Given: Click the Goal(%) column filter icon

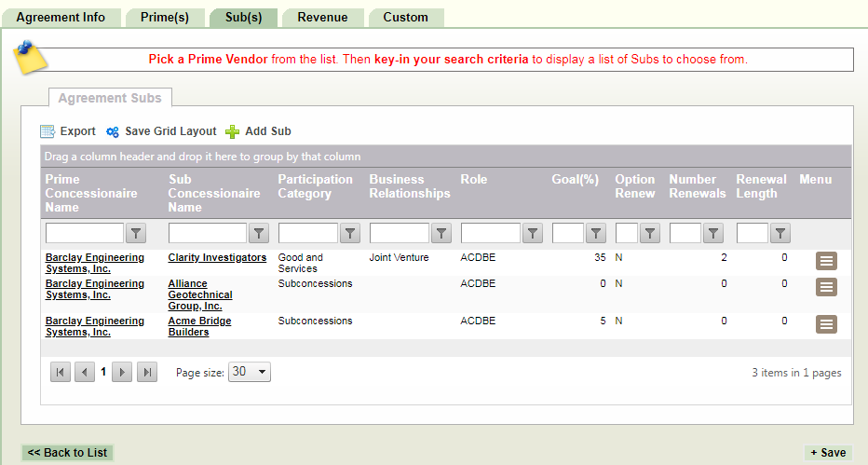Looking at the screenshot, I should click(596, 233).
